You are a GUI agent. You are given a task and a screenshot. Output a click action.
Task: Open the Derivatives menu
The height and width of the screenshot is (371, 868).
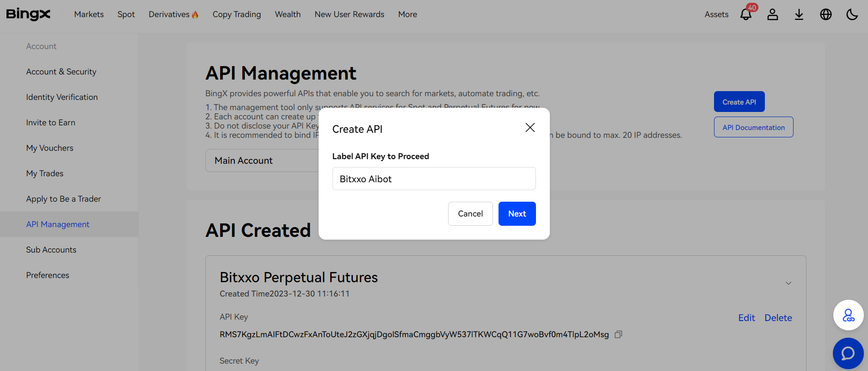pos(174,14)
